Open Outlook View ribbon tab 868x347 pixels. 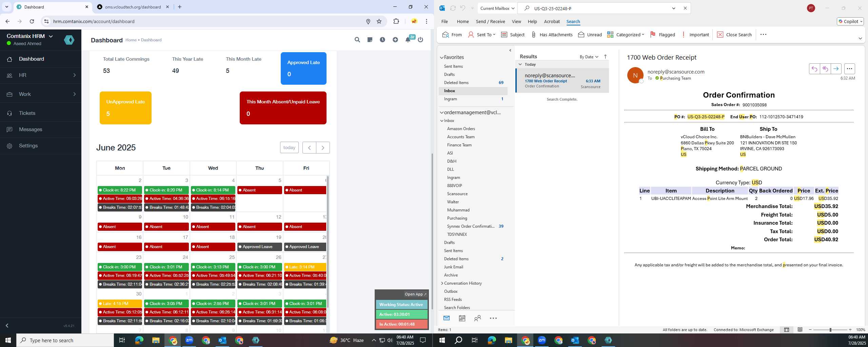pyautogui.click(x=516, y=21)
